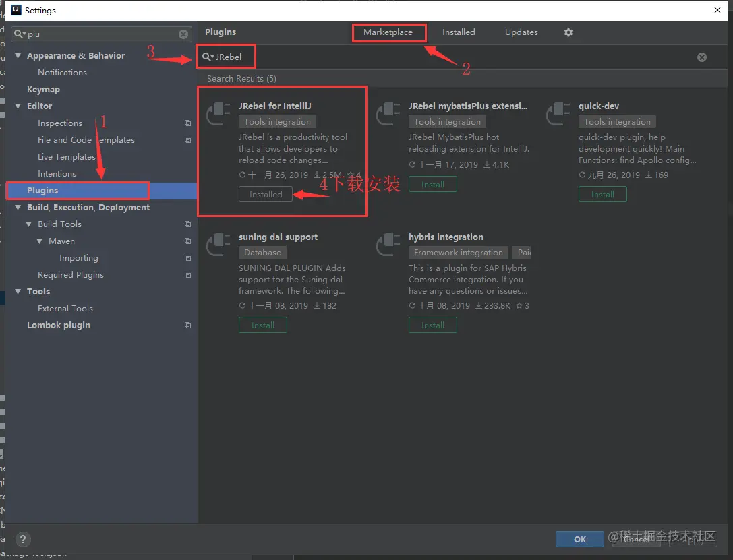Switch to the Marketplace tab
Viewport: 733px width, 560px height.
(x=388, y=32)
